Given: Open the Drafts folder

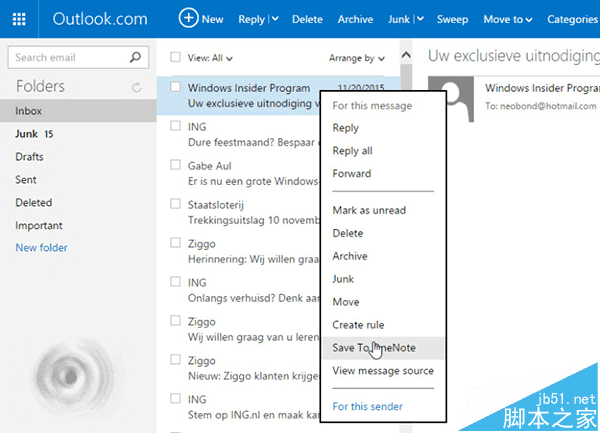Looking at the screenshot, I should pyautogui.click(x=78, y=157).
